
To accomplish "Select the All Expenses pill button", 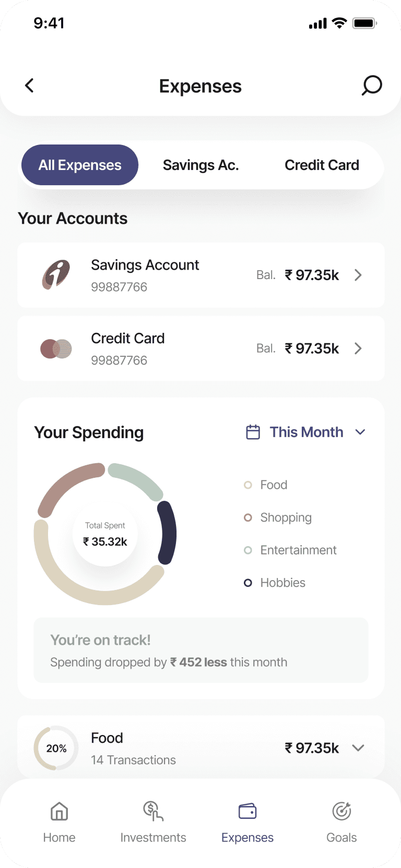I will (x=80, y=165).
